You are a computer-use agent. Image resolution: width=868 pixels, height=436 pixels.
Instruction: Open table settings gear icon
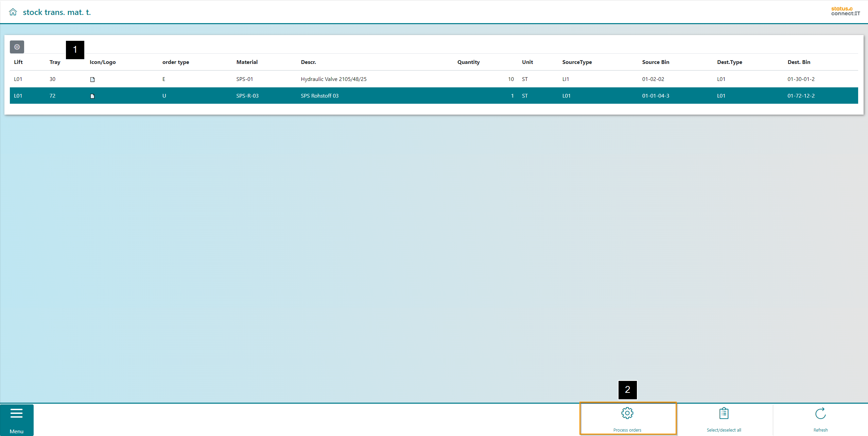17,47
